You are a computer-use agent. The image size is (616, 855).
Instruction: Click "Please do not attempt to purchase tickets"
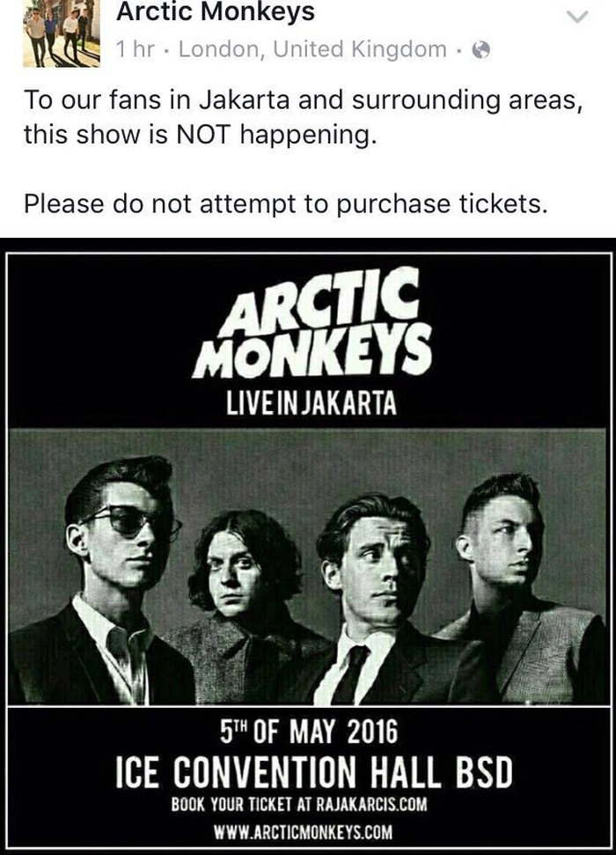click(x=285, y=204)
